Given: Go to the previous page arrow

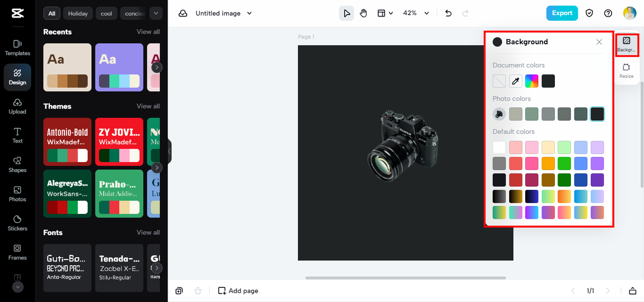Looking at the screenshot, I should point(573,291).
